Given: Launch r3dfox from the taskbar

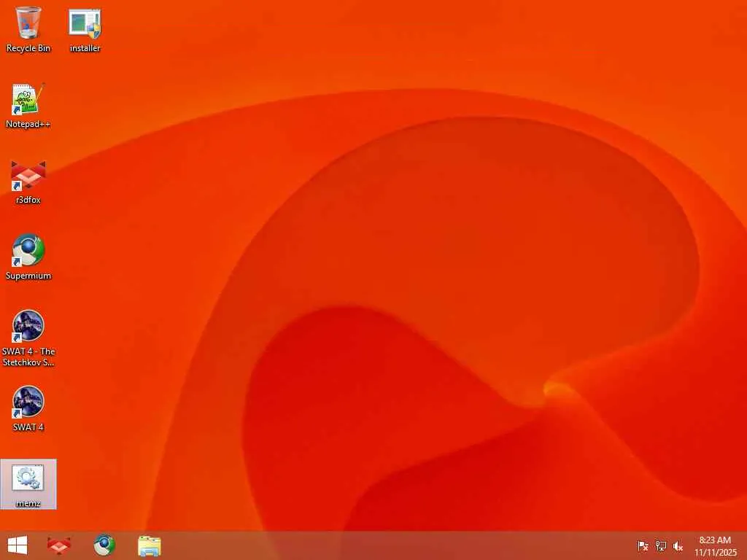Looking at the screenshot, I should click(x=59, y=545).
